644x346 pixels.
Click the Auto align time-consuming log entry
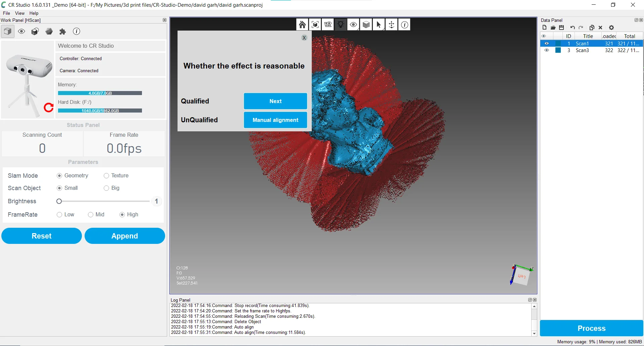coord(239,333)
